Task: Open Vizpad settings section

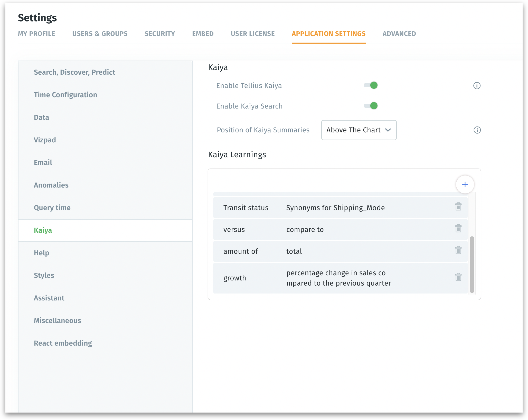Action: (x=45, y=140)
